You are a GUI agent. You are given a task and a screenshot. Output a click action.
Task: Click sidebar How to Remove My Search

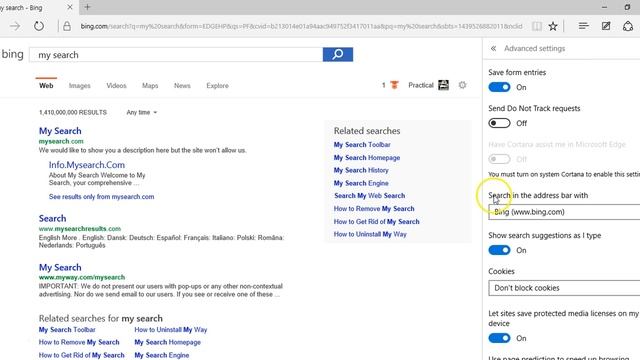(374, 209)
